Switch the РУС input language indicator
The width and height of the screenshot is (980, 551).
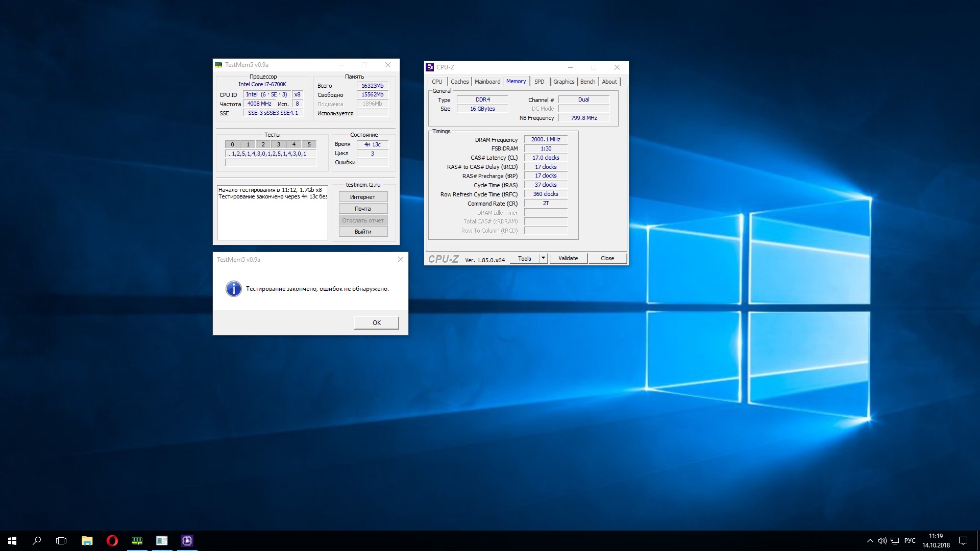910,541
